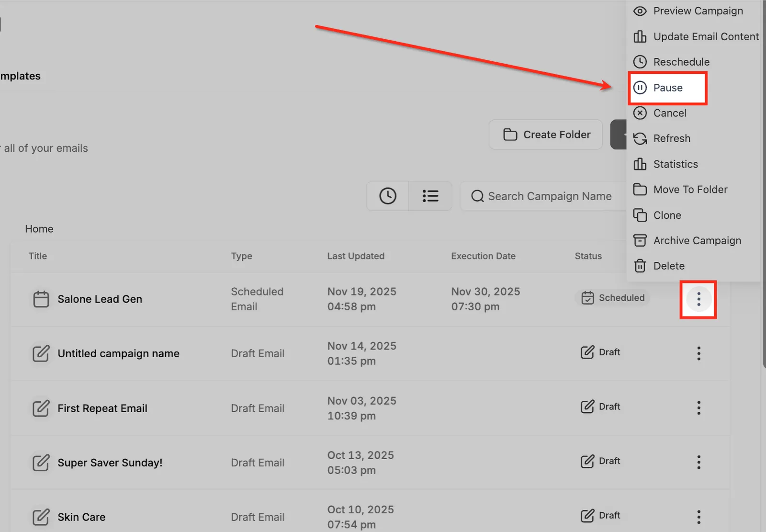
Task: Click the Scheduled Email type cell
Action: 257,299
